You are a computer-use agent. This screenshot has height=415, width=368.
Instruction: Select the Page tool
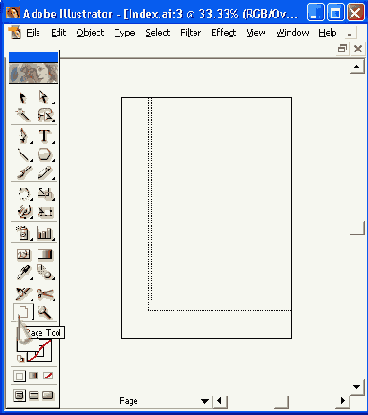(23, 312)
